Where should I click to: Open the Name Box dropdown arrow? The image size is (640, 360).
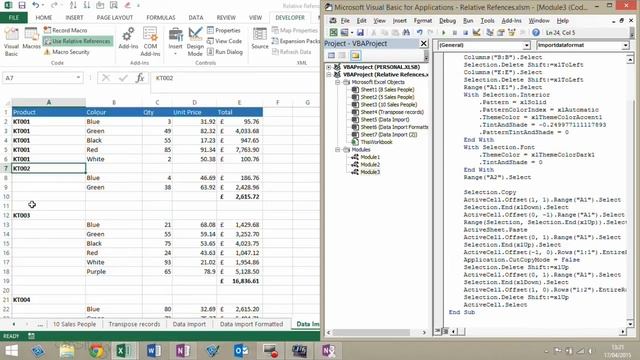78,78
